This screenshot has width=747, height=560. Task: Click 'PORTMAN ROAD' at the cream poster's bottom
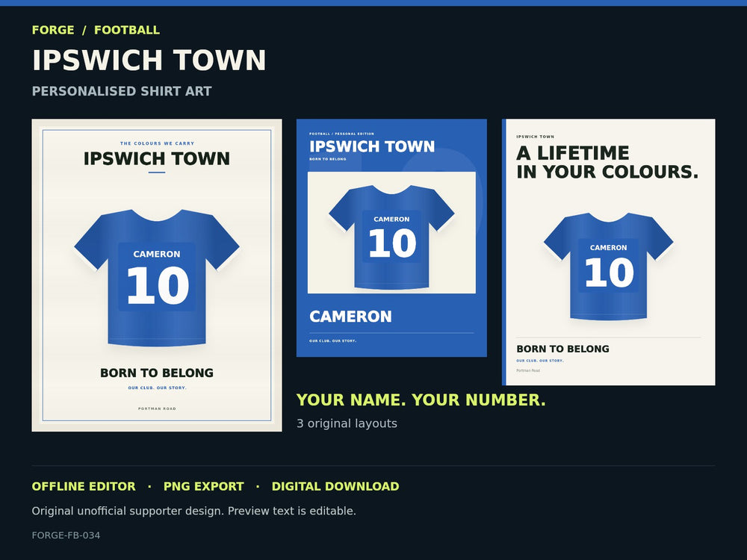point(157,408)
